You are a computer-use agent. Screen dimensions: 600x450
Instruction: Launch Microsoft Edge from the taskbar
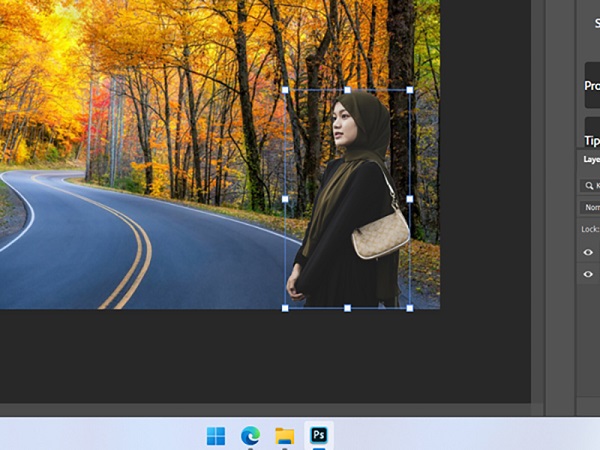click(251, 435)
